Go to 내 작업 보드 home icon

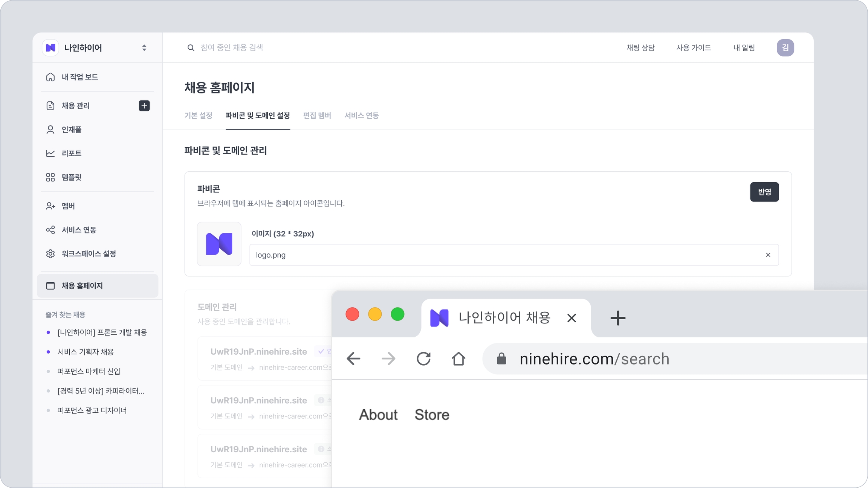pos(50,77)
